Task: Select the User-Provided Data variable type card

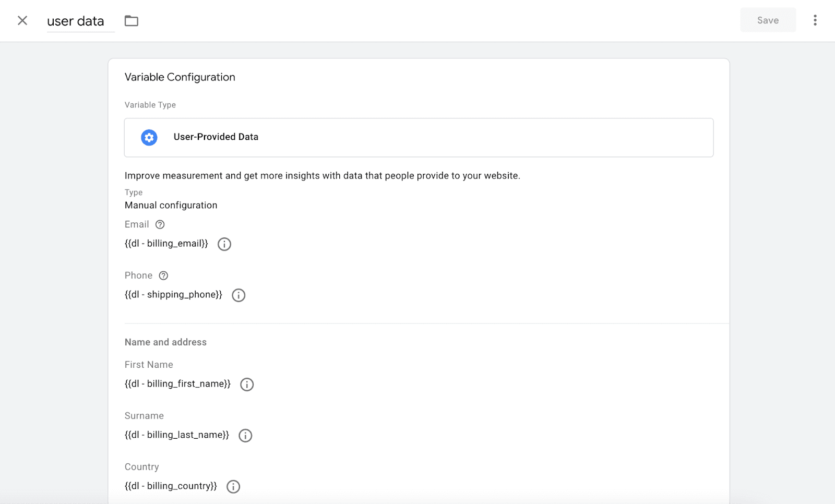Action: click(x=418, y=137)
